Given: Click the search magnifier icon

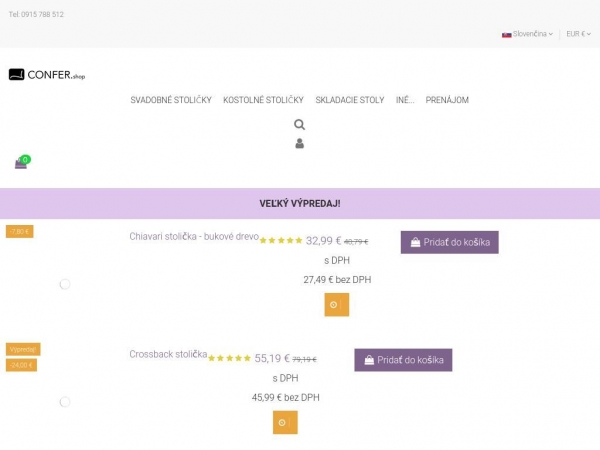Looking at the screenshot, I should 299,125.
